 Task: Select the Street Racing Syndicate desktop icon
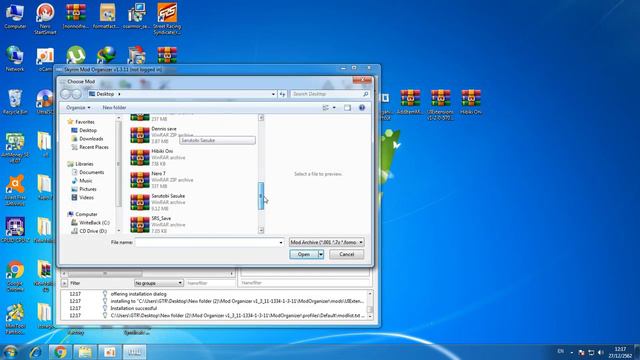[167, 18]
